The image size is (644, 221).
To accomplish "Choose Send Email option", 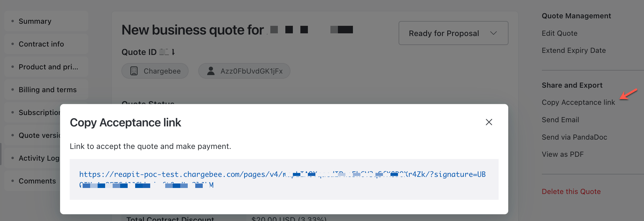I will 560,120.
